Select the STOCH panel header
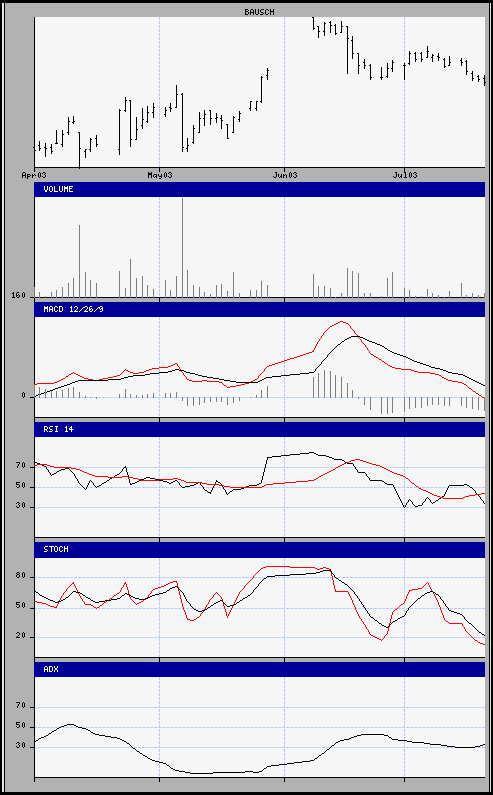 (260, 550)
